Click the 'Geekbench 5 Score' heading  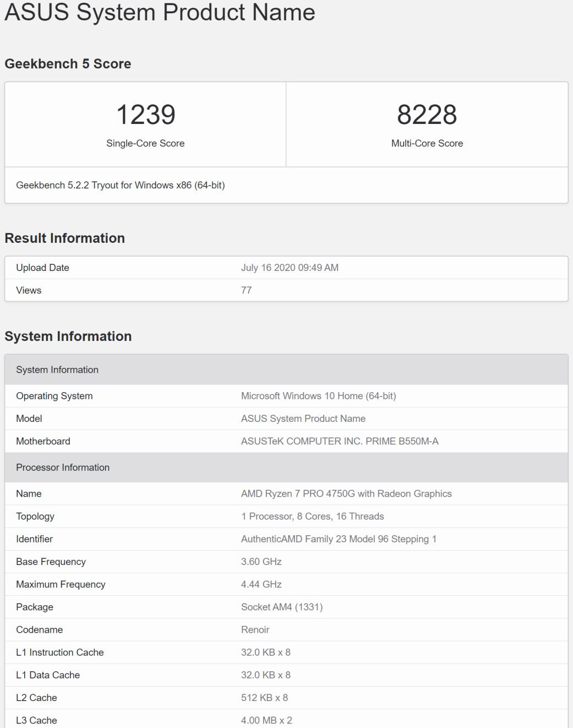click(x=68, y=64)
